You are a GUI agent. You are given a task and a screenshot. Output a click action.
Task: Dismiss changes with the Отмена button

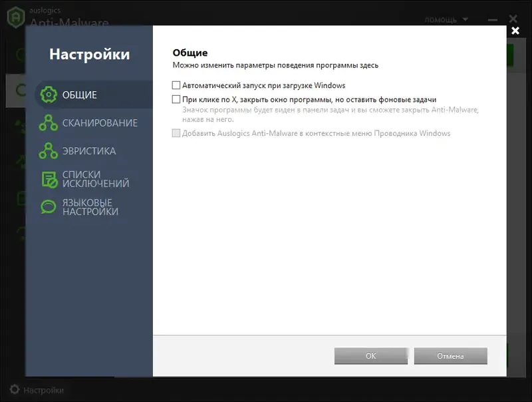[450, 355]
